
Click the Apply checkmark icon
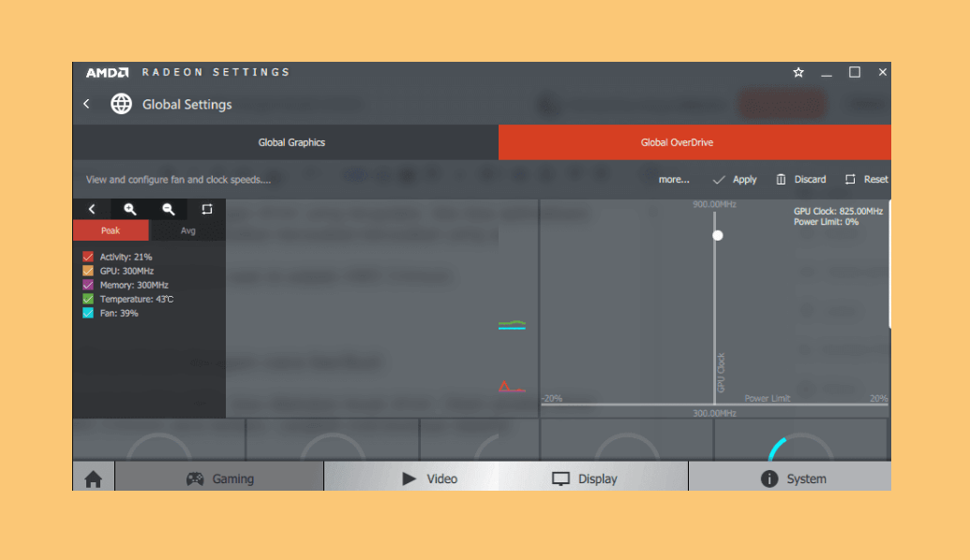point(718,180)
